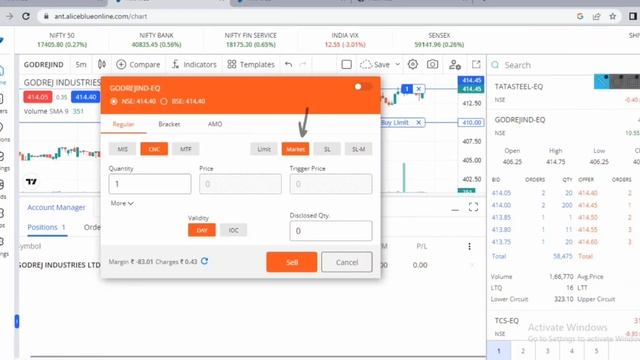Reload the browser page
The image size is (640, 360).
[26, 16]
